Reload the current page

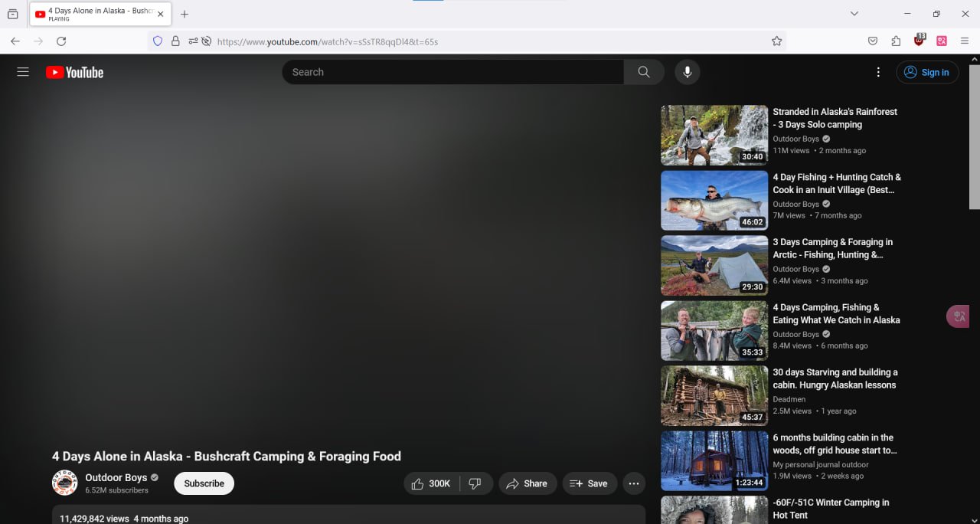[x=61, y=41]
